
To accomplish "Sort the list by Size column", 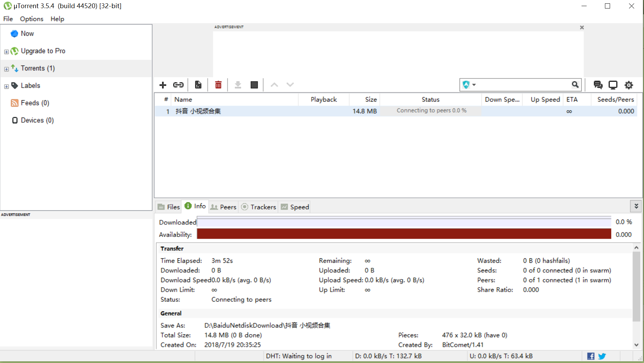I will [x=364, y=100].
